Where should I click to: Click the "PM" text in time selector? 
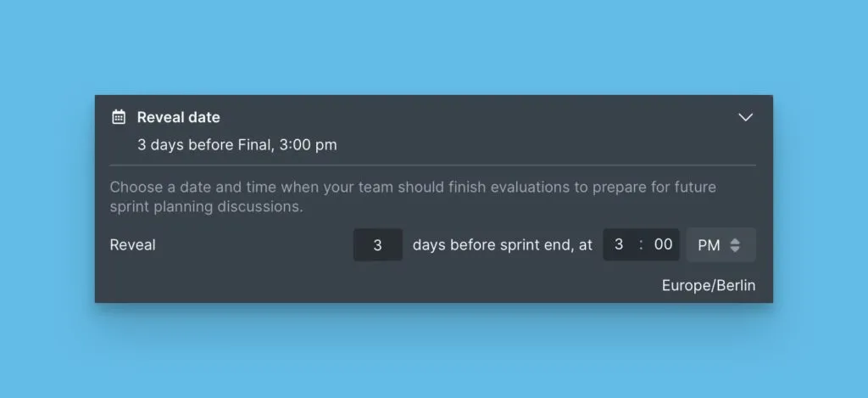pyautogui.click(x=709, y=245)
